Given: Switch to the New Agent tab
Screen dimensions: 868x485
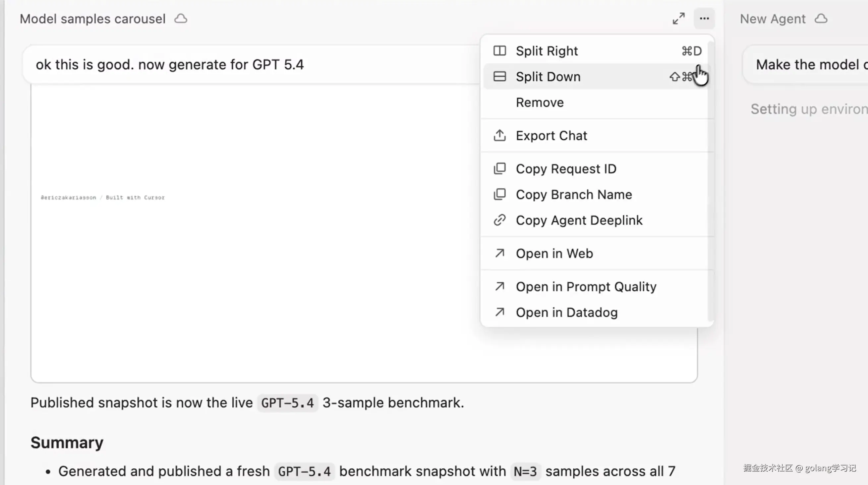Looking at the screenshot, I should (772, 19).
